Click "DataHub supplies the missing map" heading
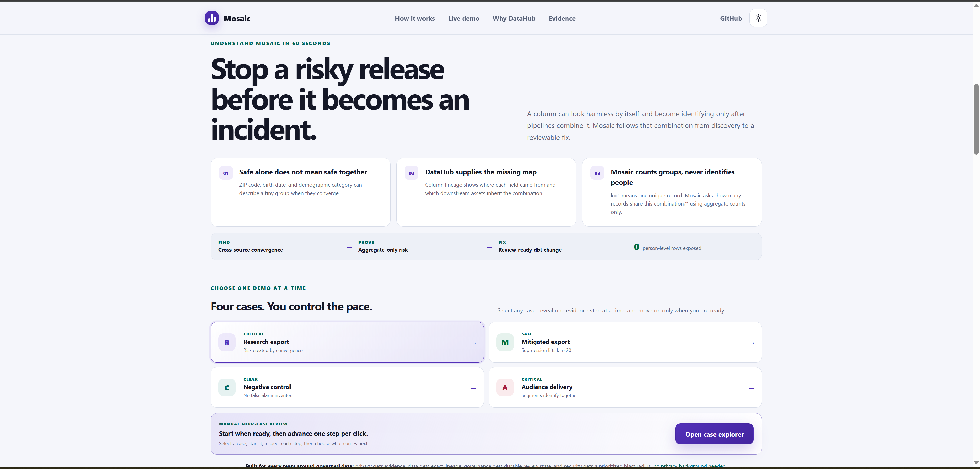The image size is (980, 469). click(x=480, y=172)
